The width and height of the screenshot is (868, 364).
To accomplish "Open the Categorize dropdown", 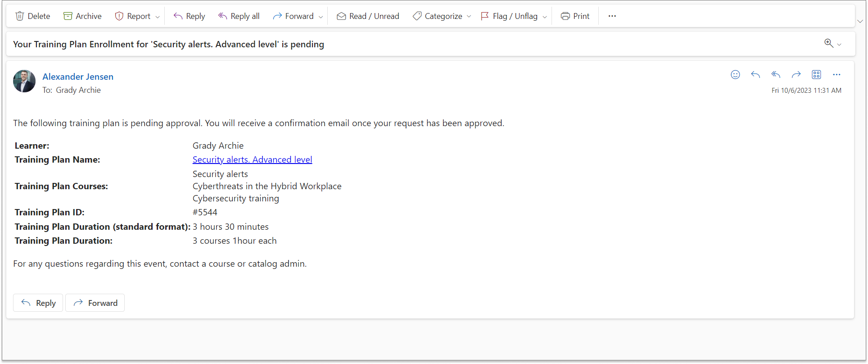I will click(x=469, y=17).
